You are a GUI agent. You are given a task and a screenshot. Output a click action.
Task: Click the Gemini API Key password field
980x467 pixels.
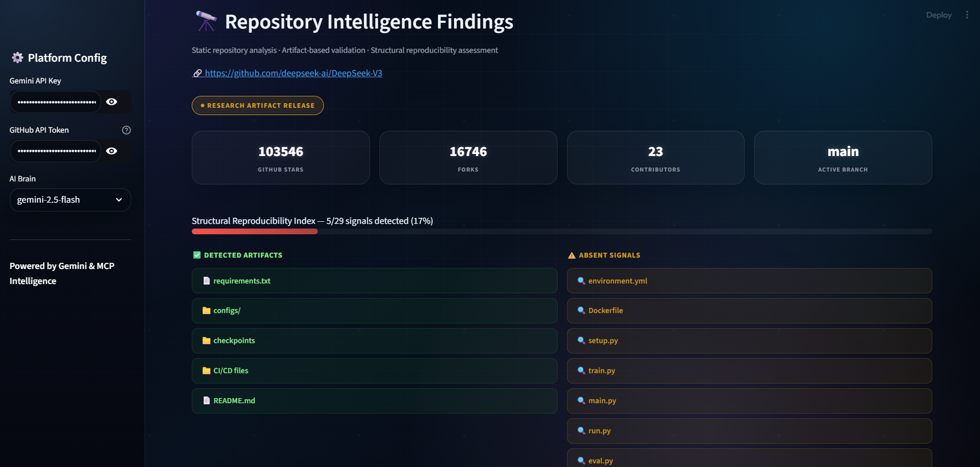[x=56, y=102]
